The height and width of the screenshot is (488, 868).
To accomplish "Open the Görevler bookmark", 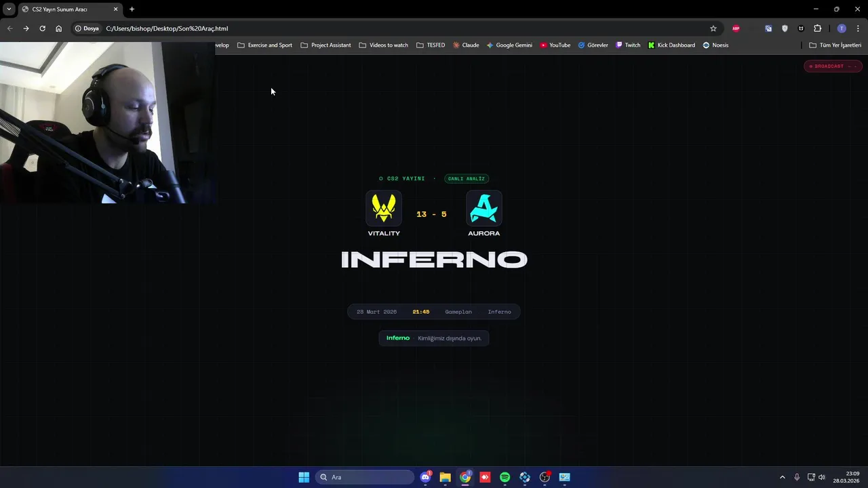I will point(593,45).
